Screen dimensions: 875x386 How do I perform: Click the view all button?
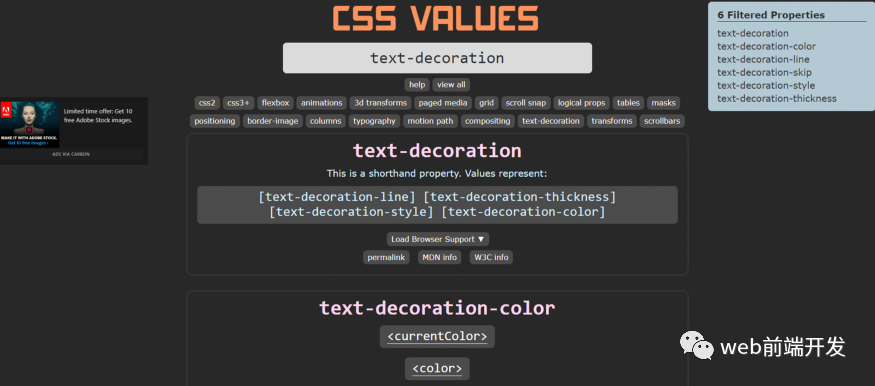(451, 85)
